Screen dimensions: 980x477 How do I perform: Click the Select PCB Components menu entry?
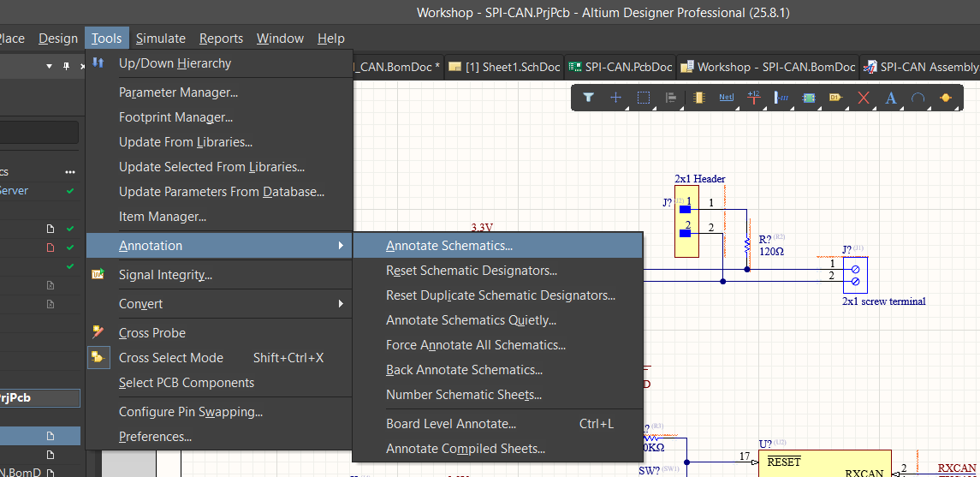tap(219, 383)
